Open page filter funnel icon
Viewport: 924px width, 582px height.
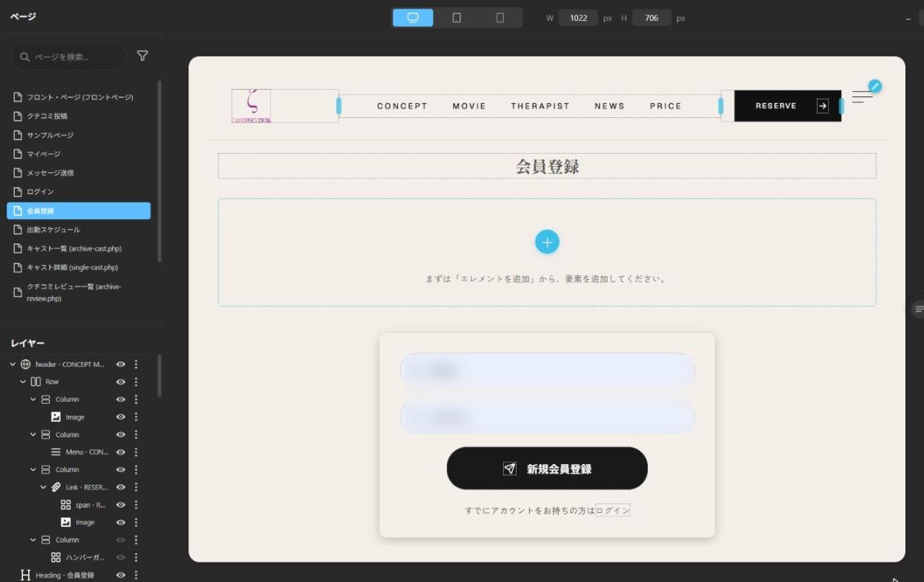[142, 56]
